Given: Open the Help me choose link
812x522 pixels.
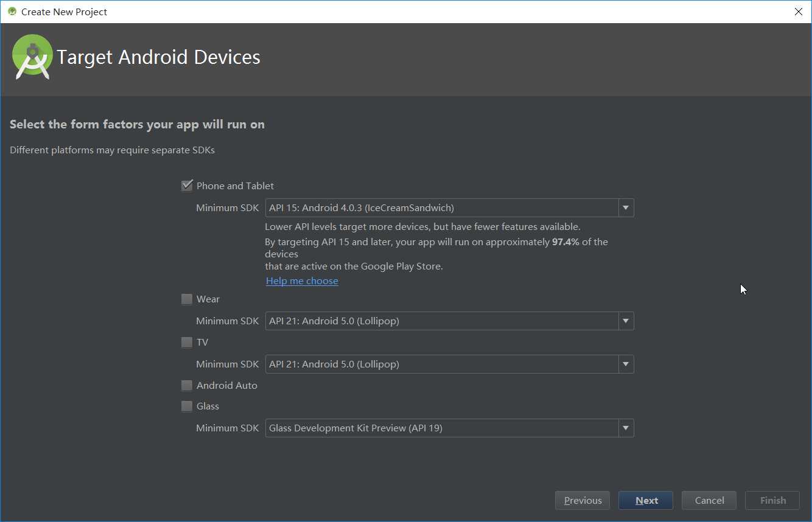Looking at the screenshot, I should click(302, 281).
